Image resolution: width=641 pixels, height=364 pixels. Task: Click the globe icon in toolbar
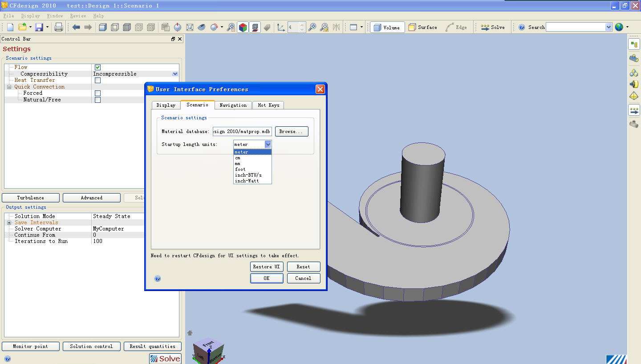(x=619, y=27)
